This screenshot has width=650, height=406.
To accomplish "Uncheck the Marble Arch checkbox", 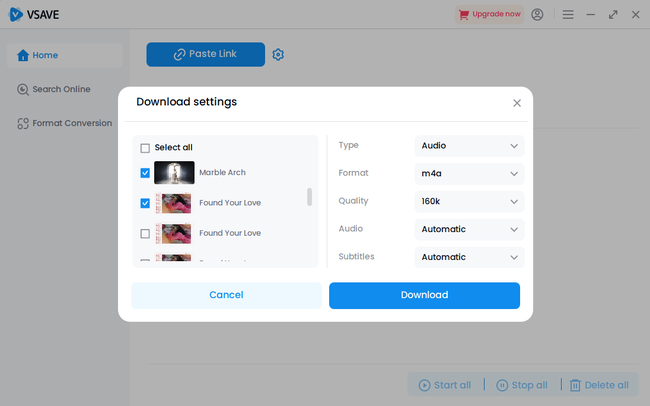I will pyautogui.click(x=145, y=173).
